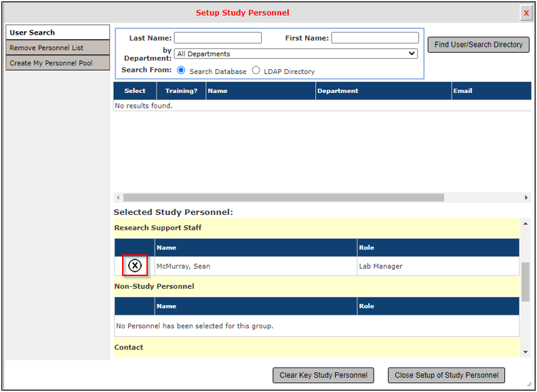This screenshot has width=537, height=392.
Task: Click the Lab Manager role cell
Action: pyautogui.click(x=439, y=267)
